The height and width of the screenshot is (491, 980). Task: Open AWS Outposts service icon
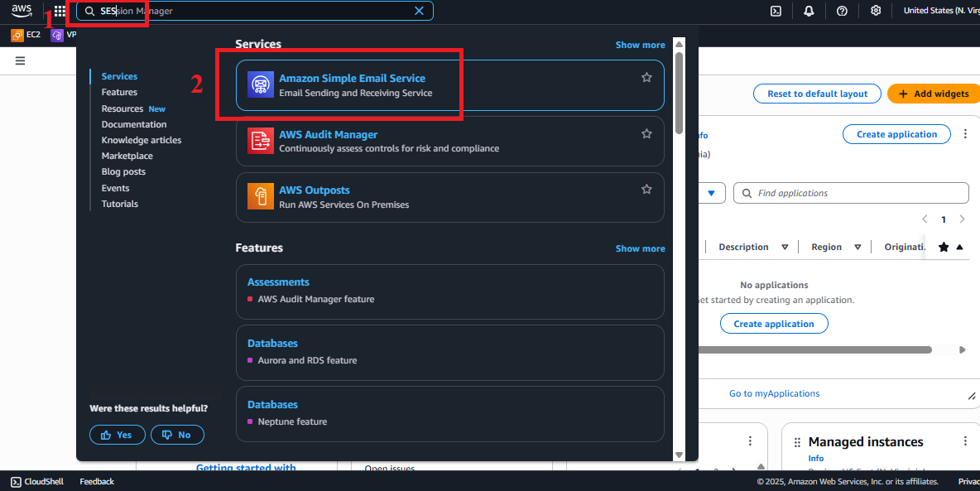[x=261, y=196]
